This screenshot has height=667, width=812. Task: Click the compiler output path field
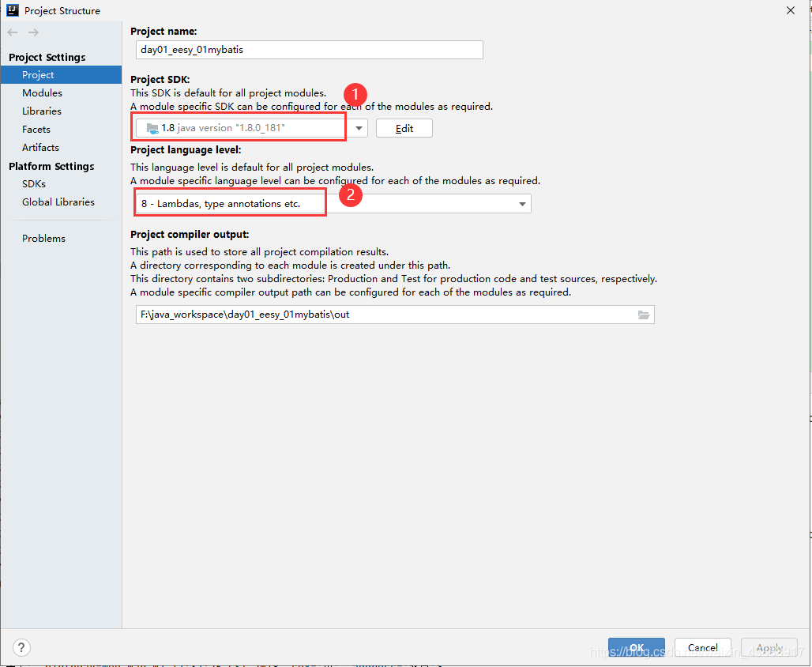[395, 315]
